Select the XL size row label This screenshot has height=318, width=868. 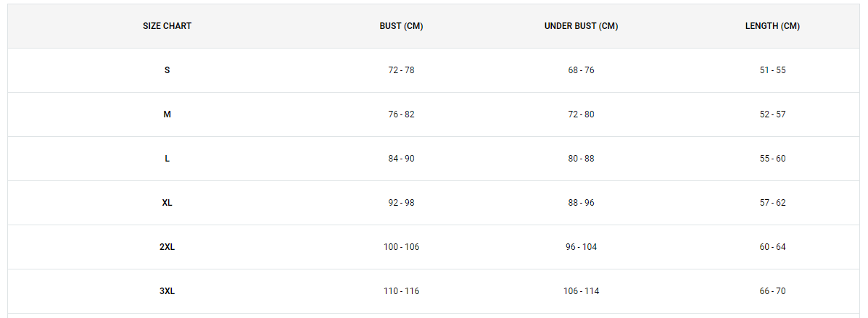168,203
